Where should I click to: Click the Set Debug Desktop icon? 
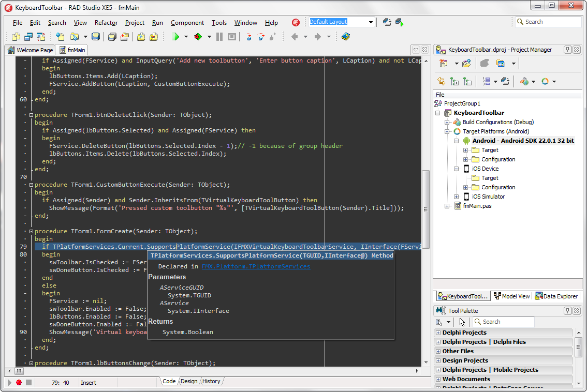pyautogui.click(x=400, y=22)
